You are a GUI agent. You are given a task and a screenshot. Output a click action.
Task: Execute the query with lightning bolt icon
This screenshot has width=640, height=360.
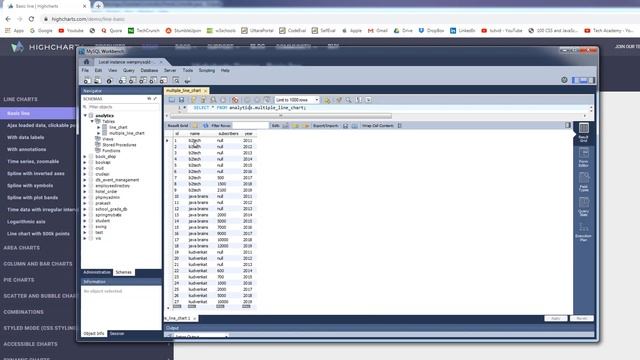193,100
